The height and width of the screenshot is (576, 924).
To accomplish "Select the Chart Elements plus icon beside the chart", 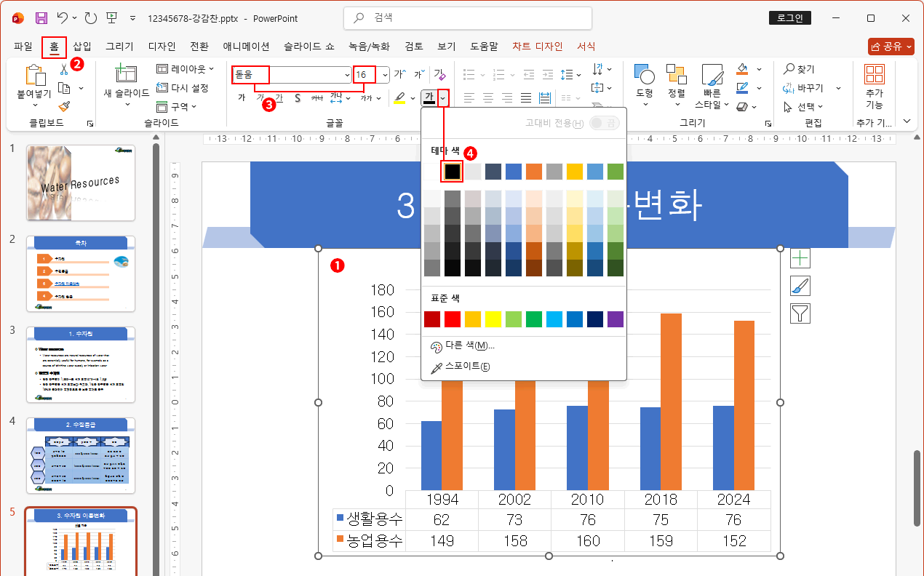I will pyautogui.click(x=800, y=257).
